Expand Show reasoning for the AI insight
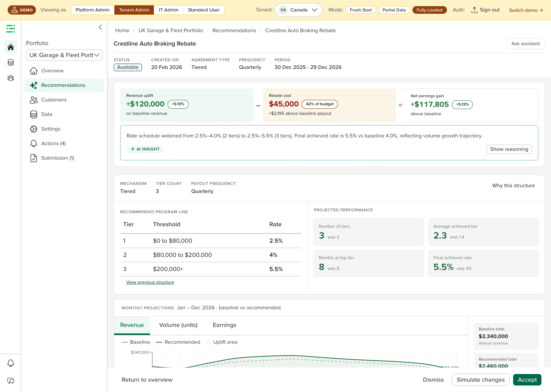The width and height of the screenshot is (551, 392). pos(509,149)
